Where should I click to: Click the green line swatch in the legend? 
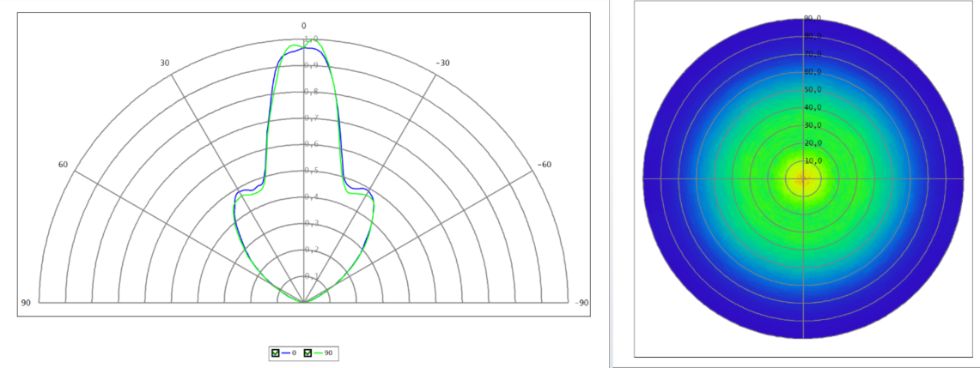point(320,353)
